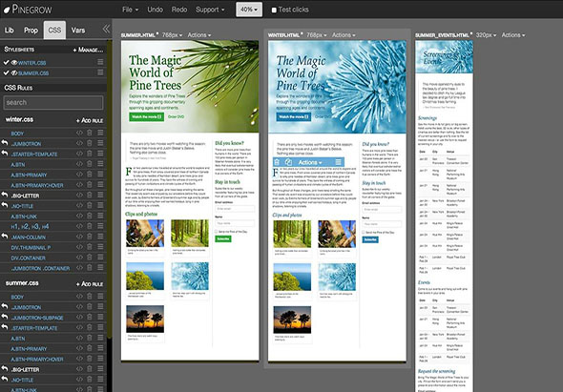
Task: Switch to the Lib tab
Action: pyautogui.click(x=10, y=31)
